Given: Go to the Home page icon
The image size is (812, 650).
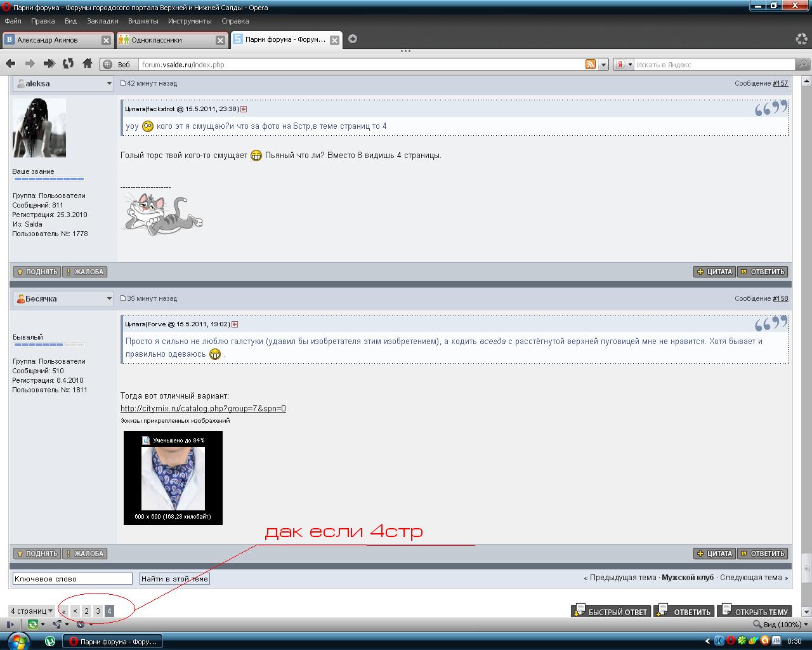Looking at the screenshot, I should pos(88,63).
